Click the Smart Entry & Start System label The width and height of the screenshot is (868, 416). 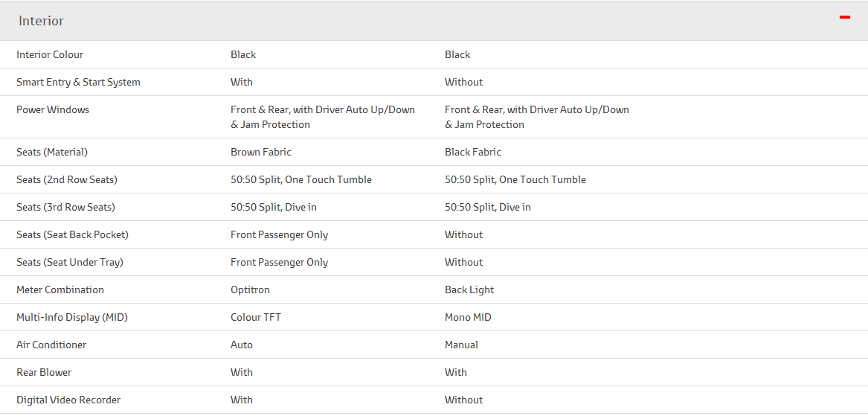tap(78, 82)
